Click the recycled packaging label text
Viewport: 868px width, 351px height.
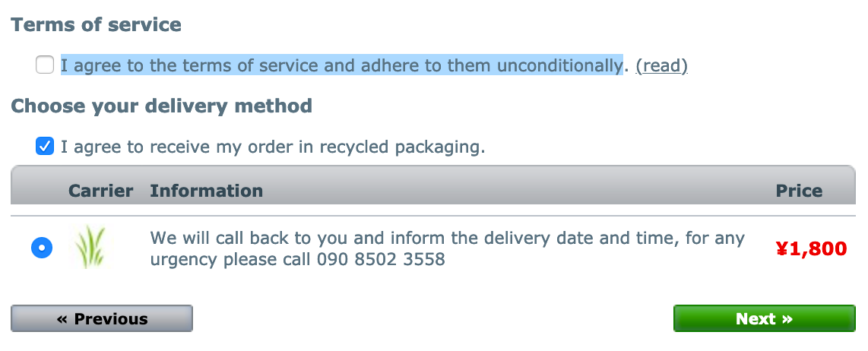click(273, 147)
